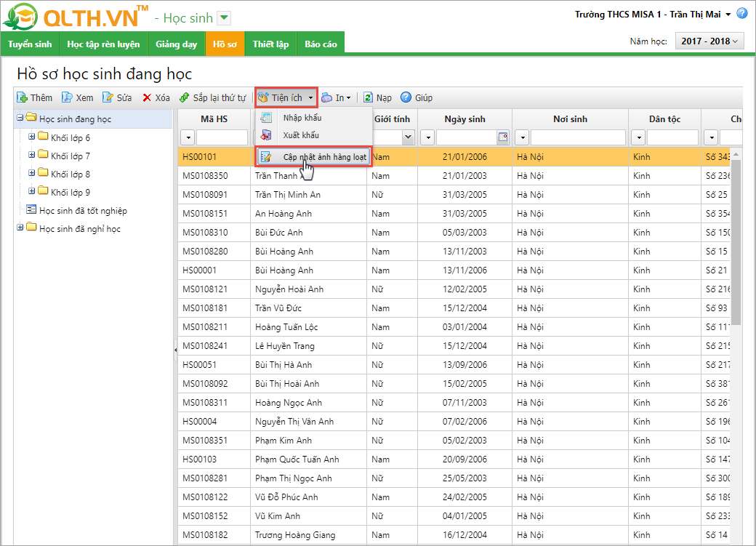The height and width of the screenshot is (546, 756).
Task: Choose Nhập khẩu from the Tiện ích menu
Action: [x=302, y=118]
